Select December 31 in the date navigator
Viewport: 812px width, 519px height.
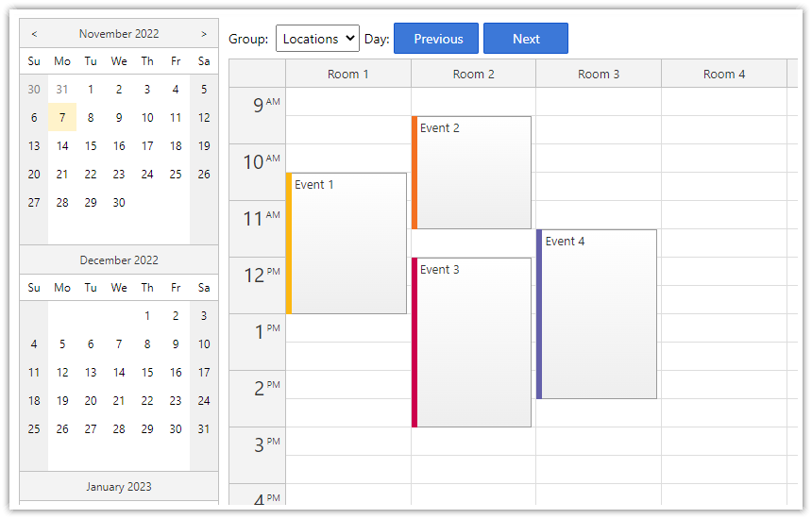204,429
